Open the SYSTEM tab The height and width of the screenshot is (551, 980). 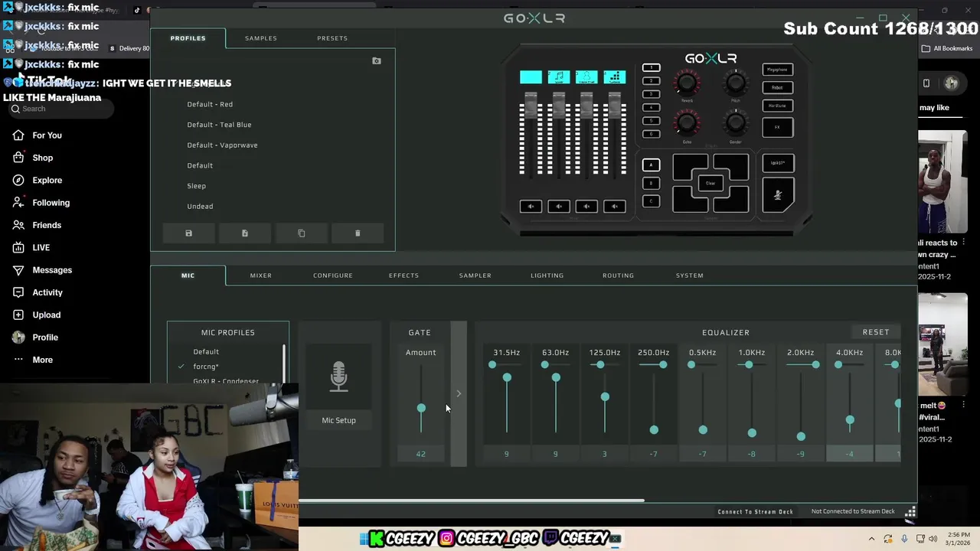[x=690, y=275]
